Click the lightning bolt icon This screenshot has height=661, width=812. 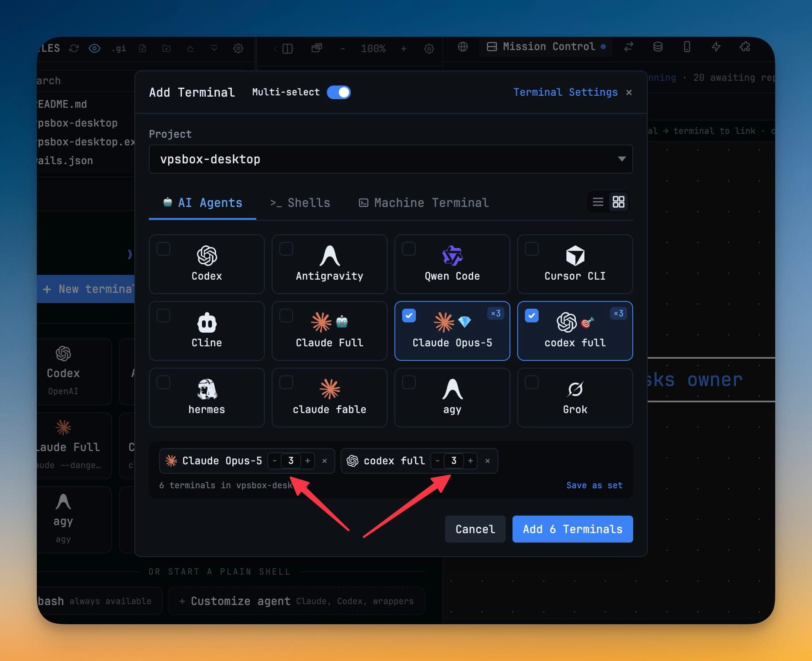click(x=716, y=47)
